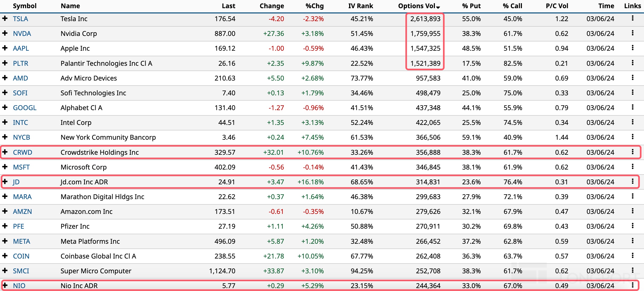Viewport: 644px width, 291px height.
Task: Open the GOOGL symbol link
Action: point(25,108)
